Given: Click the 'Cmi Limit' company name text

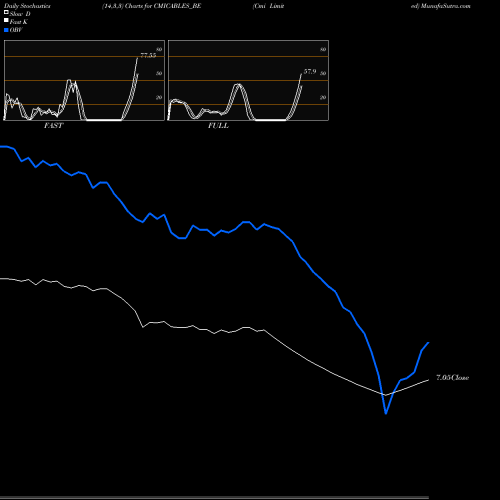Looking at the screenshot, I should tap(269, 6).
